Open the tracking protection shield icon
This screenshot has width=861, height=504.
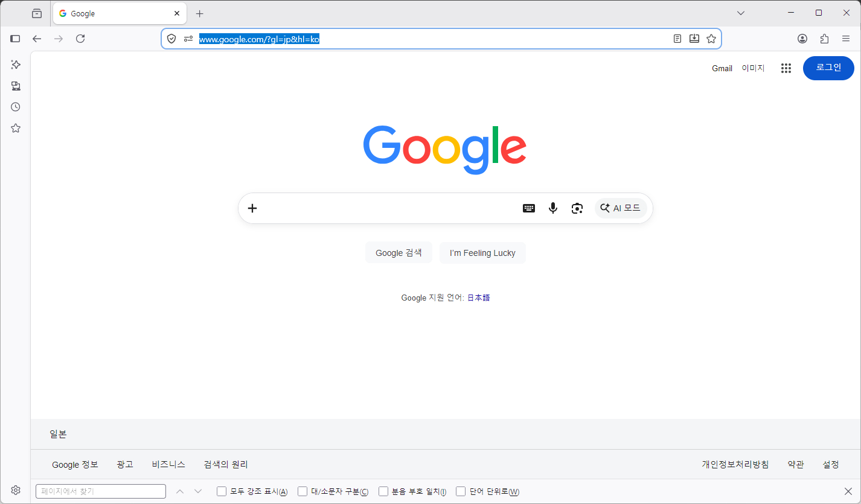(171, 39)
